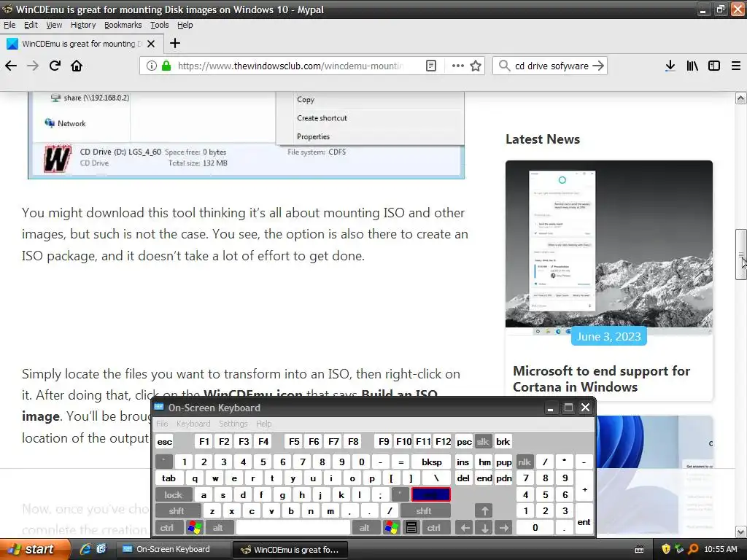Click the browser Back arrow
Image resolution: width=747 pixels, height=560 pixels.
[x=11, y=66]
